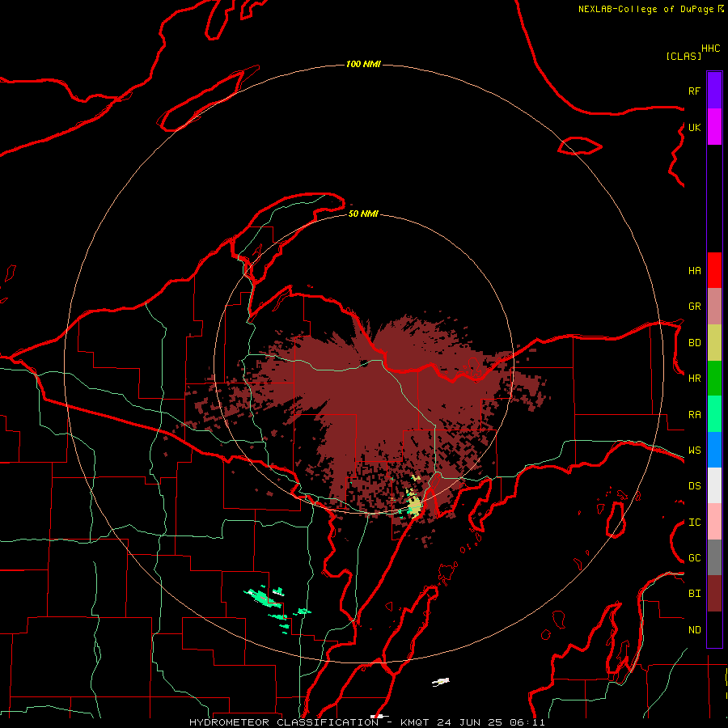This screenshot has height=728, width=728.
Task: Click the RF purple legend swatch
Action: tap(714, 91)
